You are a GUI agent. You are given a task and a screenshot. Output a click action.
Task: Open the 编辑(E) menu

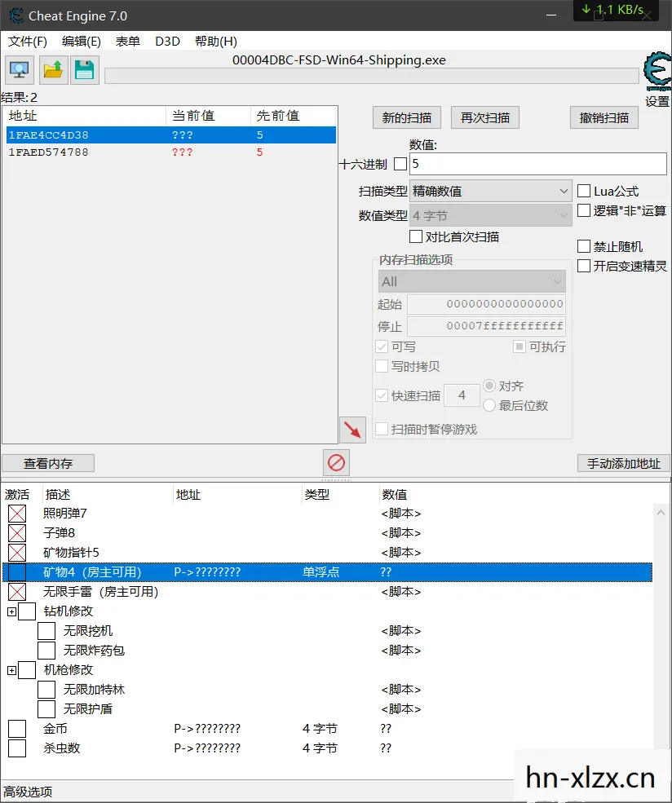pyautogui.click(x=82, y=41)
